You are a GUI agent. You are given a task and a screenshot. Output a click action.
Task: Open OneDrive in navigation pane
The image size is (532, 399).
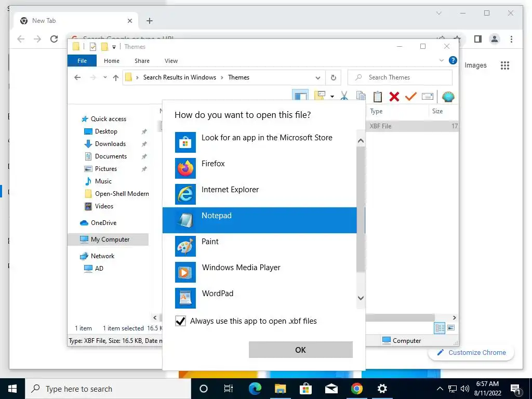click(x=98, y=223)
